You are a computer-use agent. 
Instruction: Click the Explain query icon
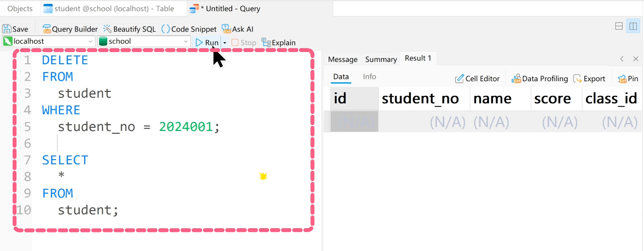coord(266,42)
